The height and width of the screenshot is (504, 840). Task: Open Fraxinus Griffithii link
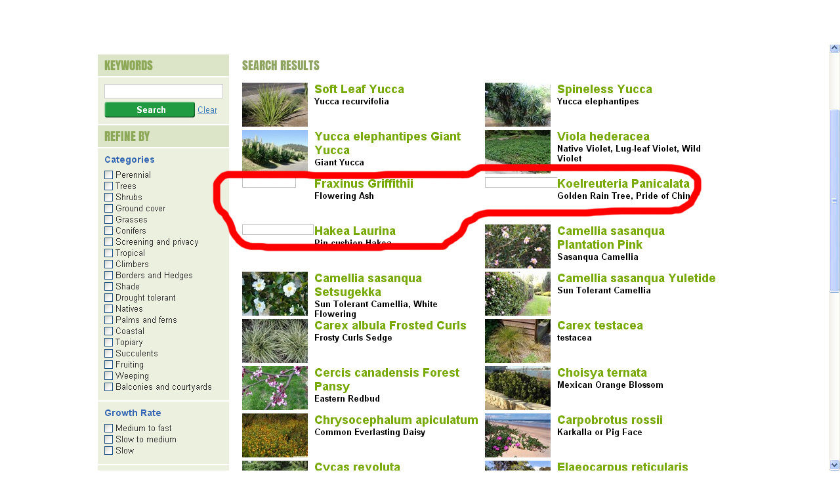pos(364,184)
